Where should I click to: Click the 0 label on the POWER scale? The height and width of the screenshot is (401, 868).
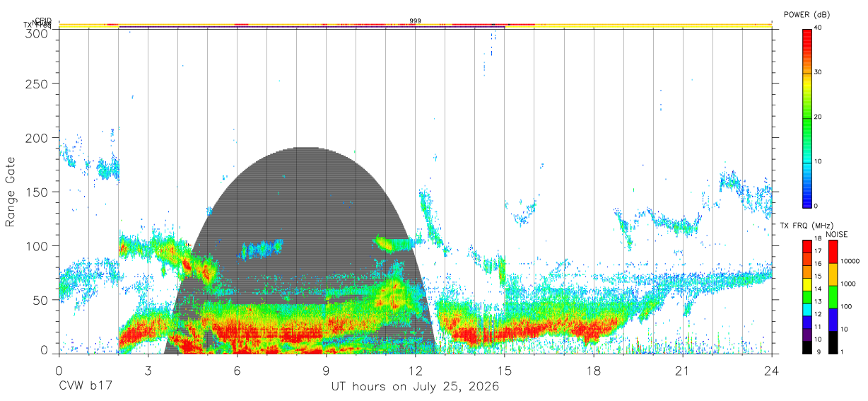[x=816, y=206]
